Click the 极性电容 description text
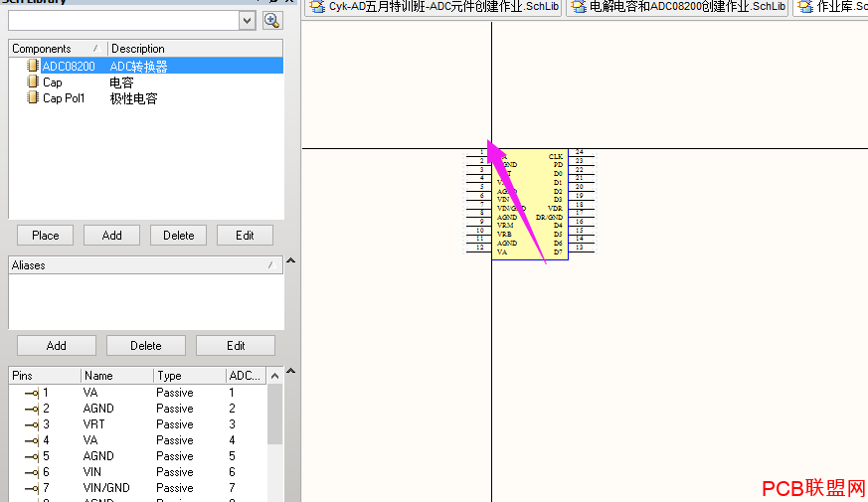This screenshot has height=502, width=868. click(133, 98)
